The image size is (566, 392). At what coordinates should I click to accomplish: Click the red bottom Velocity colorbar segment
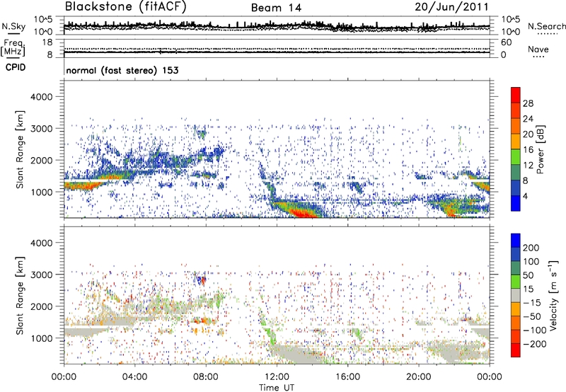tap(516, 350)
